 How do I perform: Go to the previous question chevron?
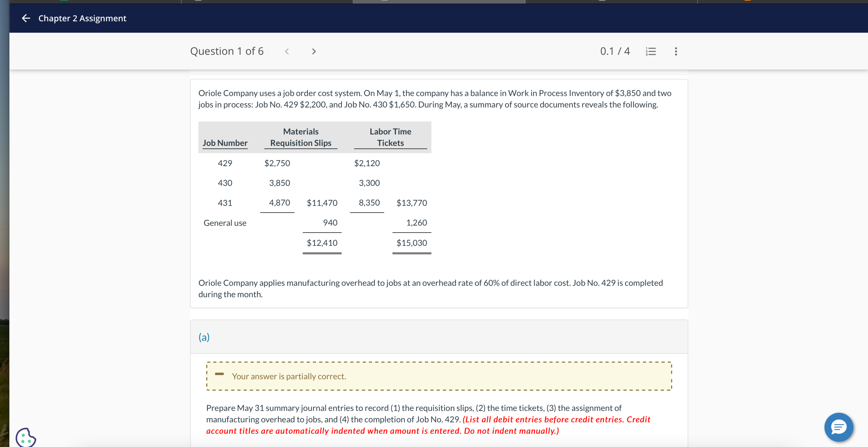tap(287, 51)
